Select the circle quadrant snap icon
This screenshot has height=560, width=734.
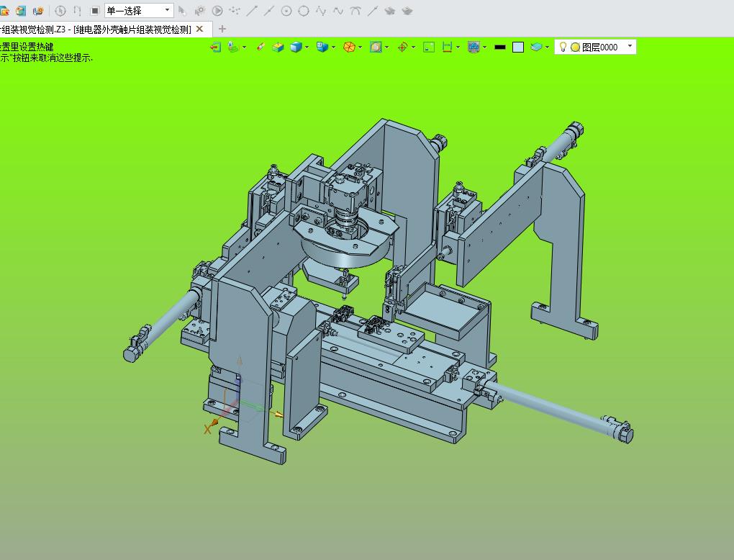click(304, 10)
